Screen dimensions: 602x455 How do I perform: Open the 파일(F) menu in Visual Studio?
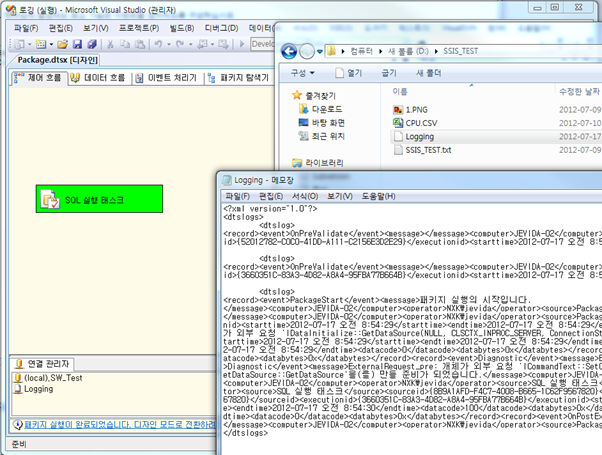26,28
